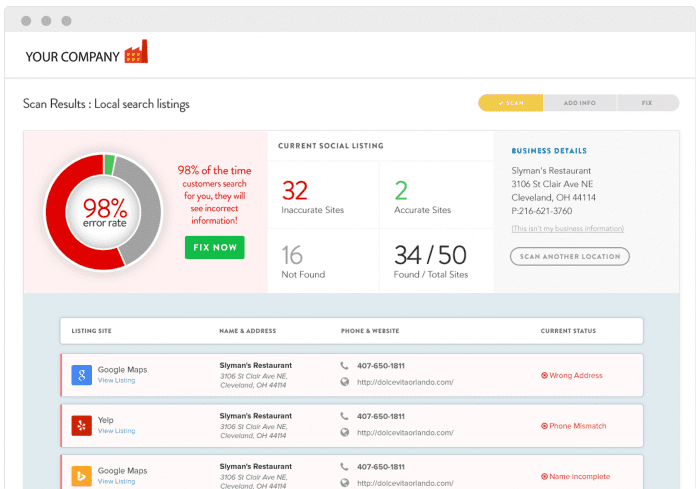Click 407-650-1811 in the Wrong Address row
Image resolution: width=700 pixels, height=489 pixels.
[381, 366]
